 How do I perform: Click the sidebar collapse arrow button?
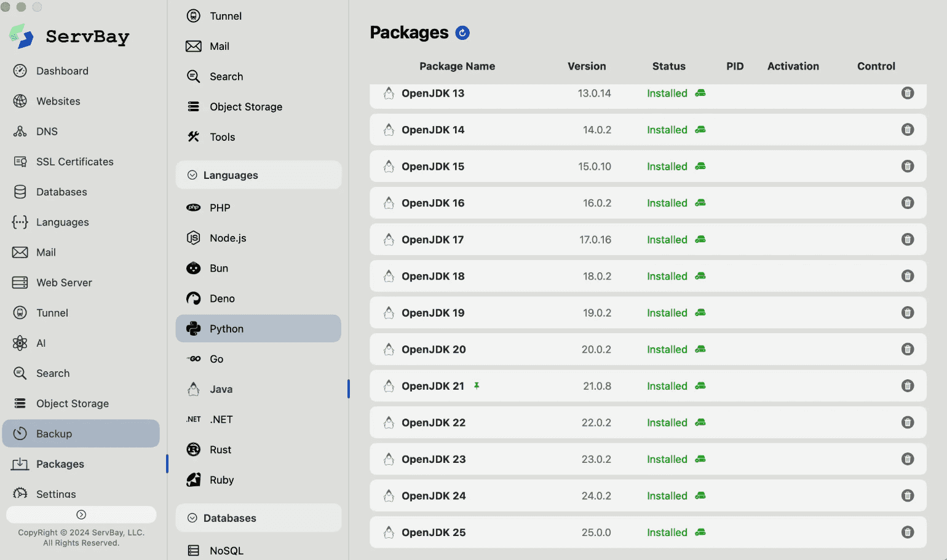coord(81,515)
